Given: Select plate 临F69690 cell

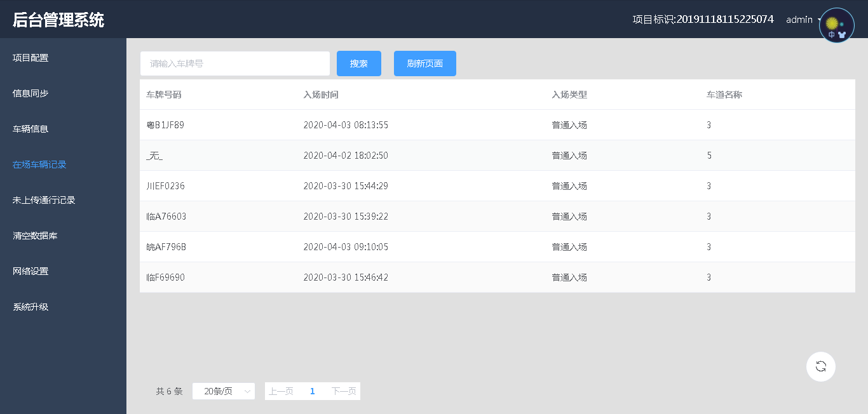Looking at the screenshot, I should [x=166, y=277].
